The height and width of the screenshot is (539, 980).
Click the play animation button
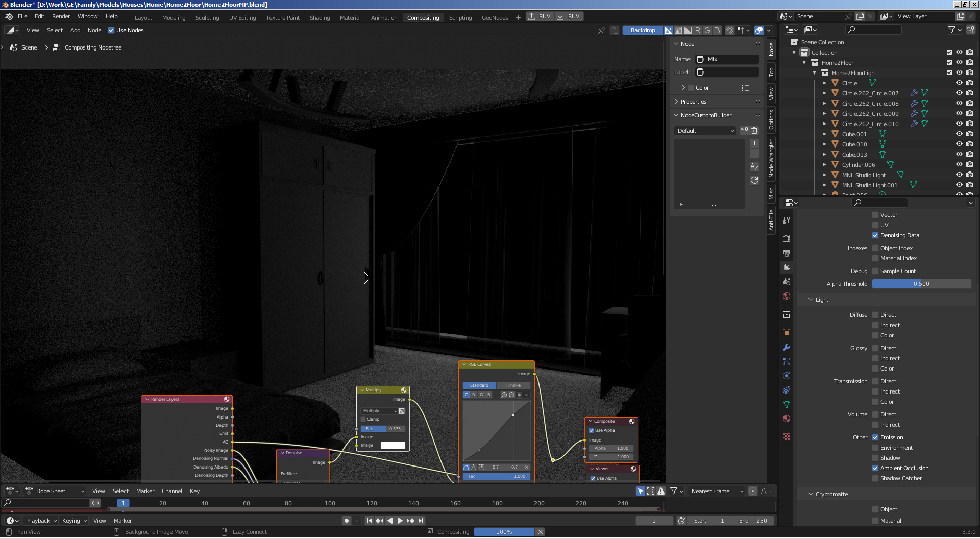coord(400,521)
